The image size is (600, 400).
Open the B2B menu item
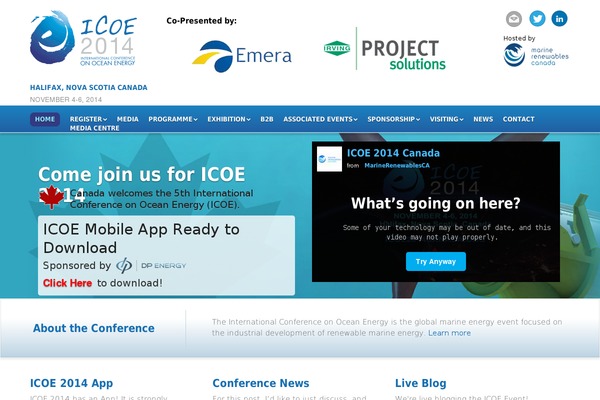click(267, 119)
